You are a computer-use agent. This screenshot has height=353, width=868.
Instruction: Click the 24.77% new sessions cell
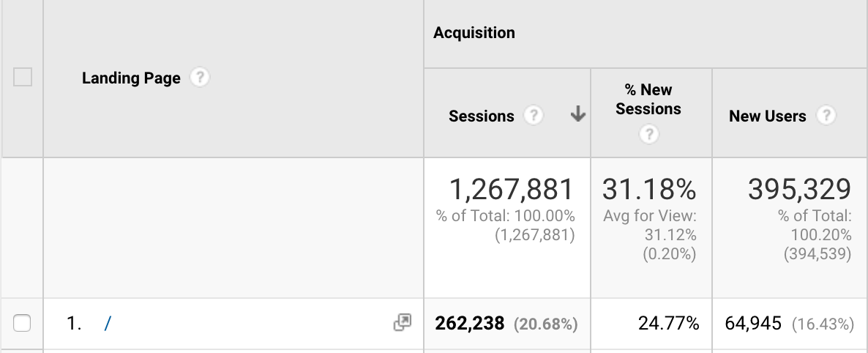pos(668,323)
